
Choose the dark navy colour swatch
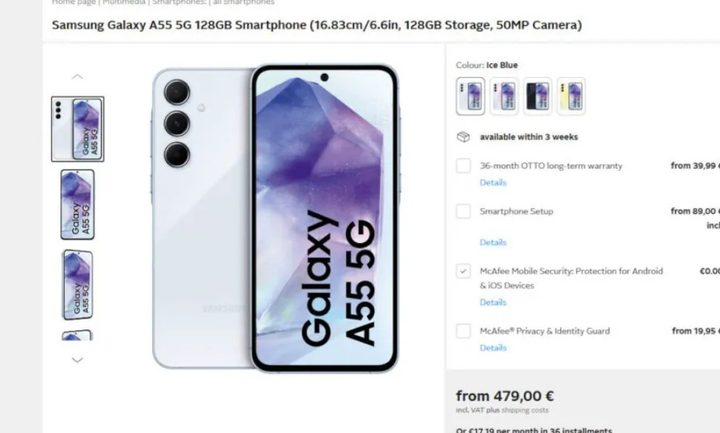[x=537, y=96]
